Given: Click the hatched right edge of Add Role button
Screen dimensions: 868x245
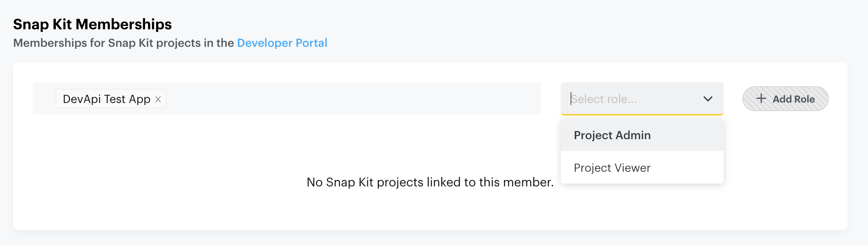Looking at the screenshot, I should point(822,99).
